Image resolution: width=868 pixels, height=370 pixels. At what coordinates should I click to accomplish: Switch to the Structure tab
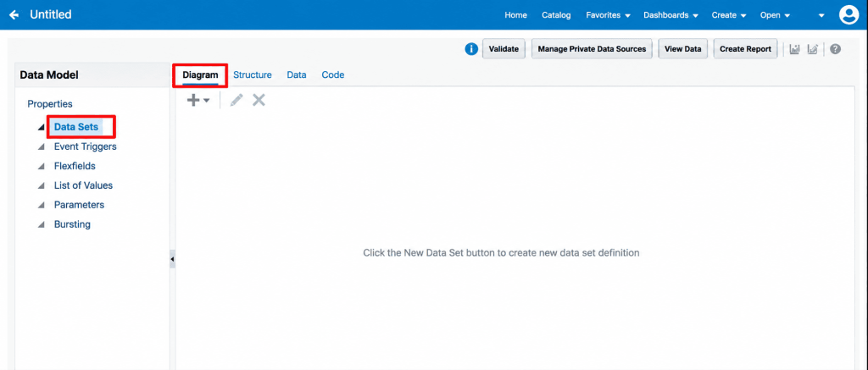tap(253, 75)
